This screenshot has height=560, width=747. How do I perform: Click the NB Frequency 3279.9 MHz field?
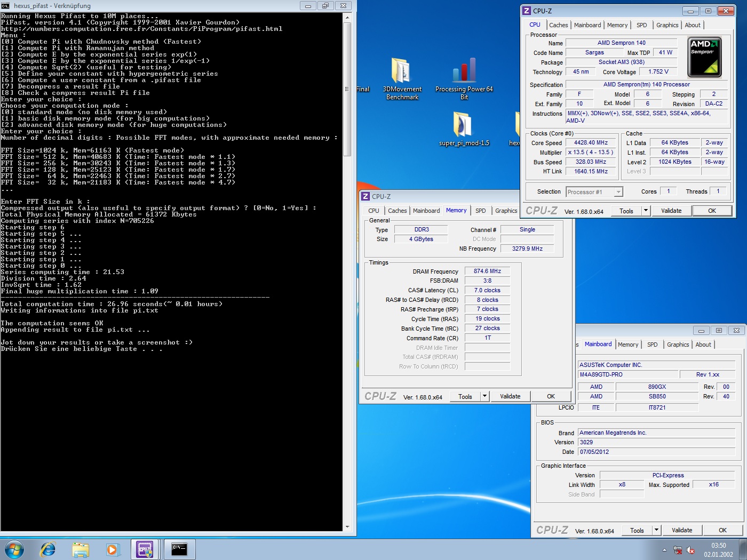pyautogui.click(x=527, y=249)
